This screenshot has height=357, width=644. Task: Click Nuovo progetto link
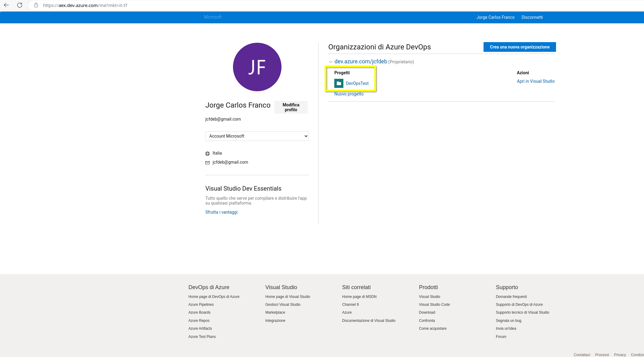click(349, 94)
